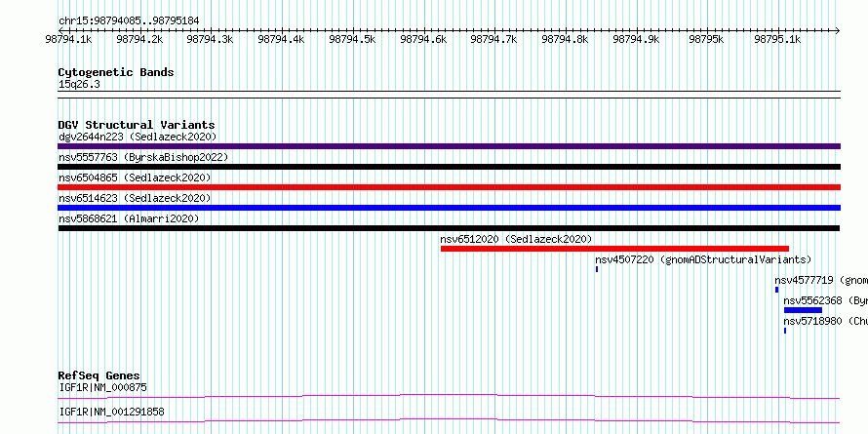Click the 15q26.3 cytogenetic band bar

coord(449,95)
